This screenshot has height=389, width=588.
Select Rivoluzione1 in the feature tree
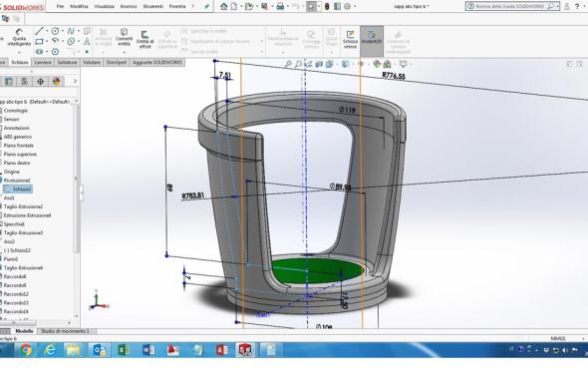tap(17, 181)
